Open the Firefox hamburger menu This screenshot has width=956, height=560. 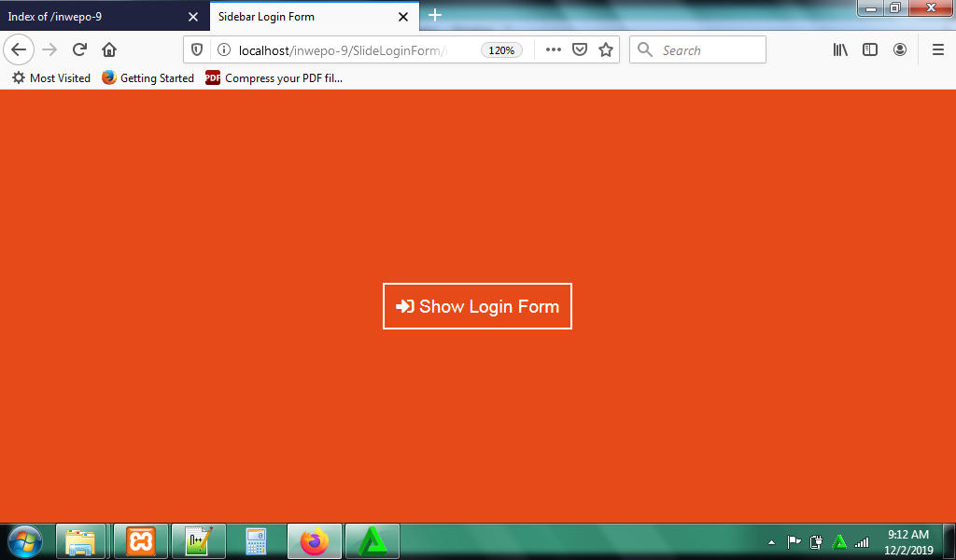click(x=938, y=50)
